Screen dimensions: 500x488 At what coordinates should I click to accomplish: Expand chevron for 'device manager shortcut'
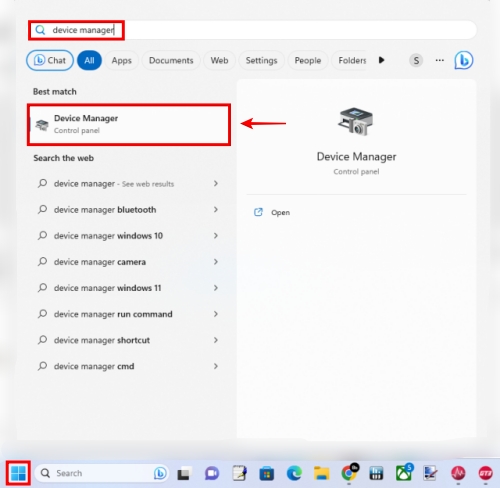(216, 340)
